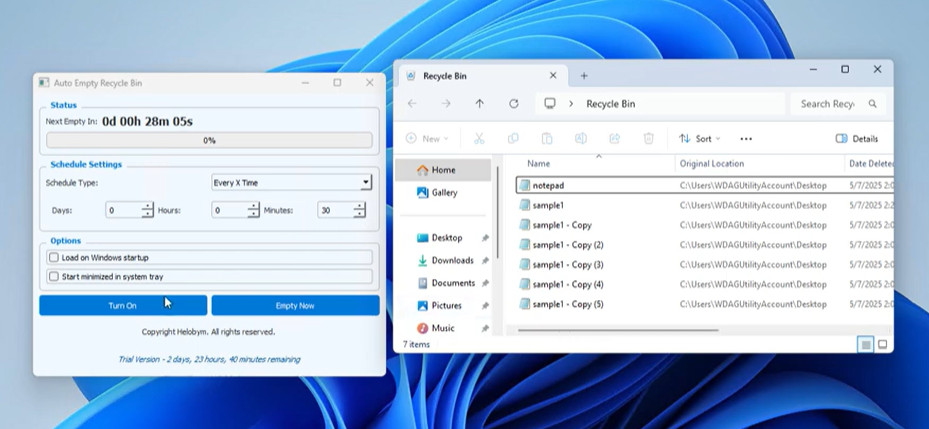
Task: Go forward using the right arrow in Explorer
Action: [x=446, y=104]
